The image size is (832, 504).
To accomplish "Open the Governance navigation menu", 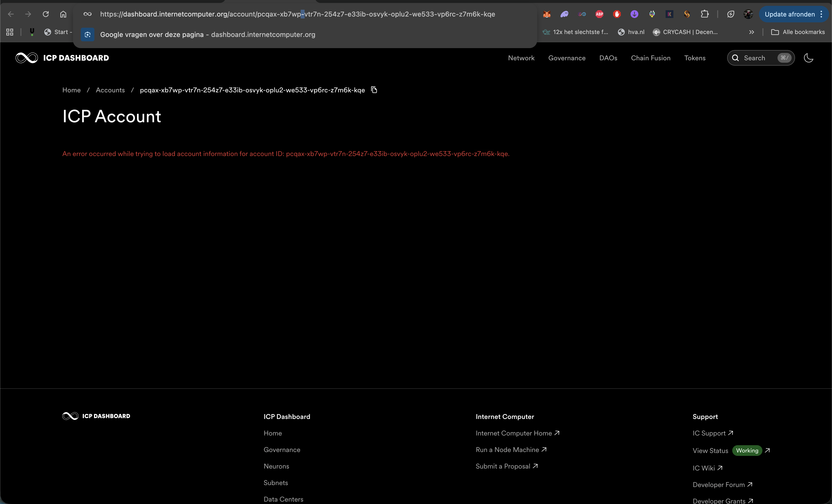I will tap(567, 58).
